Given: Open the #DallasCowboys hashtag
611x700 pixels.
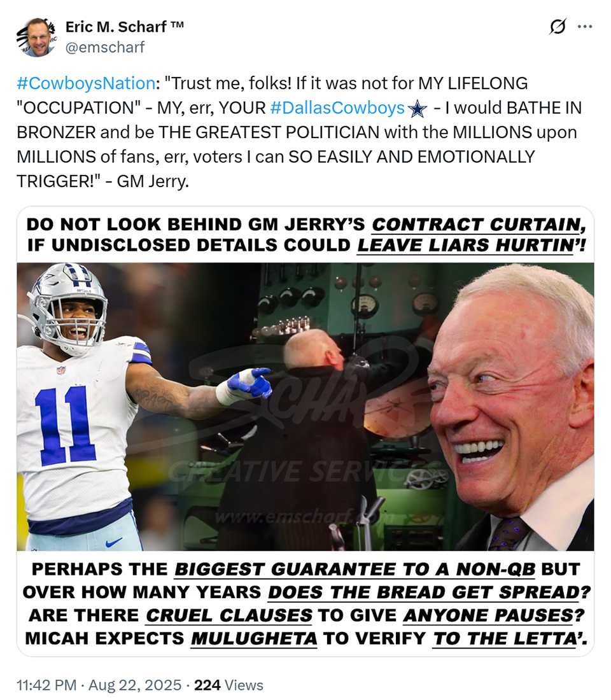Looking at the screenshot, I should (x=337, y=108).
